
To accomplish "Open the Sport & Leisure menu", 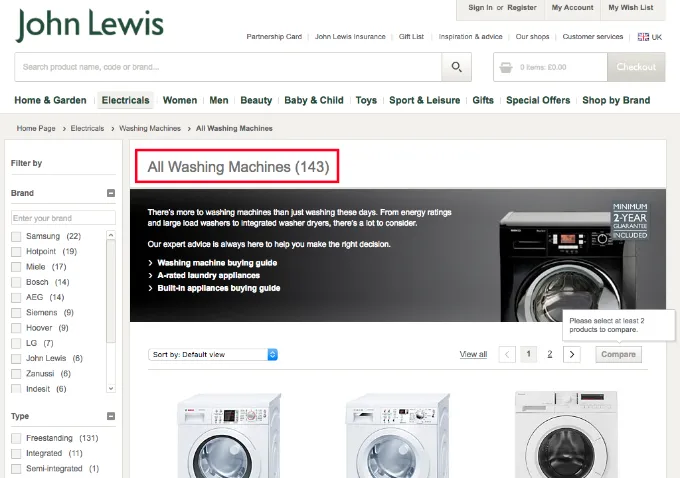I will 425,100.
